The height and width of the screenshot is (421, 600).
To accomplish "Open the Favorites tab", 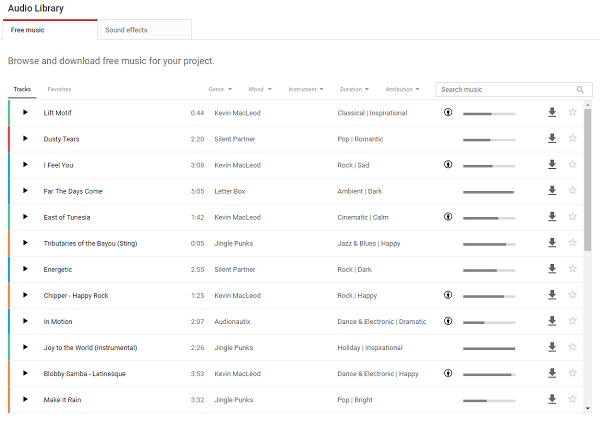I will click(x=59, y=89).
